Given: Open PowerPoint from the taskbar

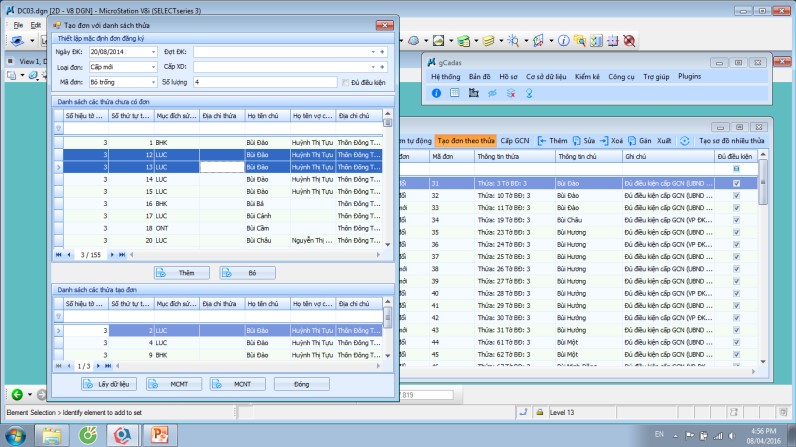Looking at the screenshot, I should pyautogui.click(x=156, y=435).
